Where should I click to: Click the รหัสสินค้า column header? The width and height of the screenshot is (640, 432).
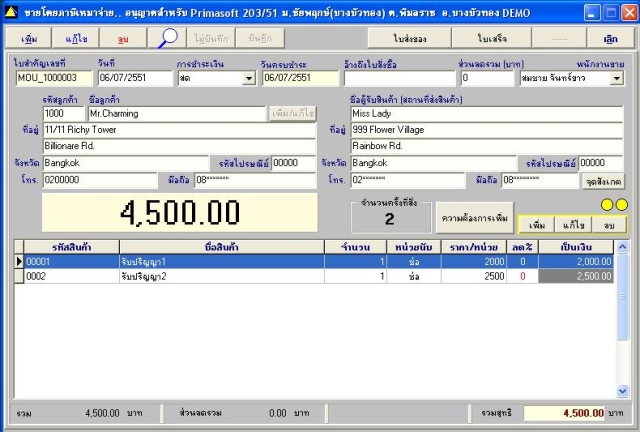(x=71, y=247)
